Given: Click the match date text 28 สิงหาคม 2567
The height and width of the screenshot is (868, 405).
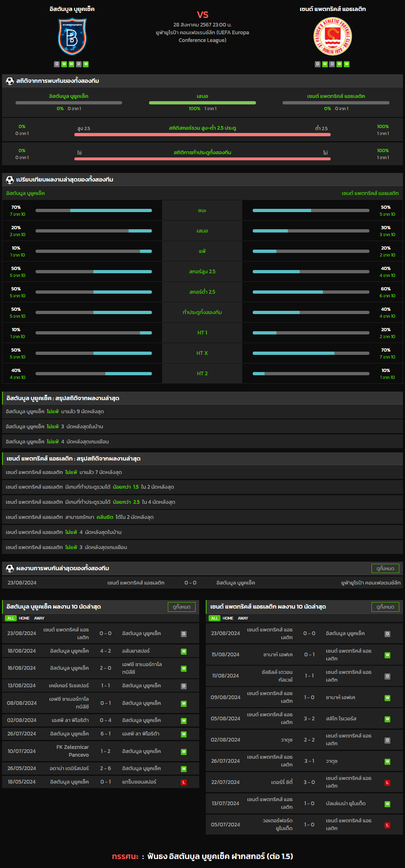Looking at the screenshot, I should (x=192, y=25).
